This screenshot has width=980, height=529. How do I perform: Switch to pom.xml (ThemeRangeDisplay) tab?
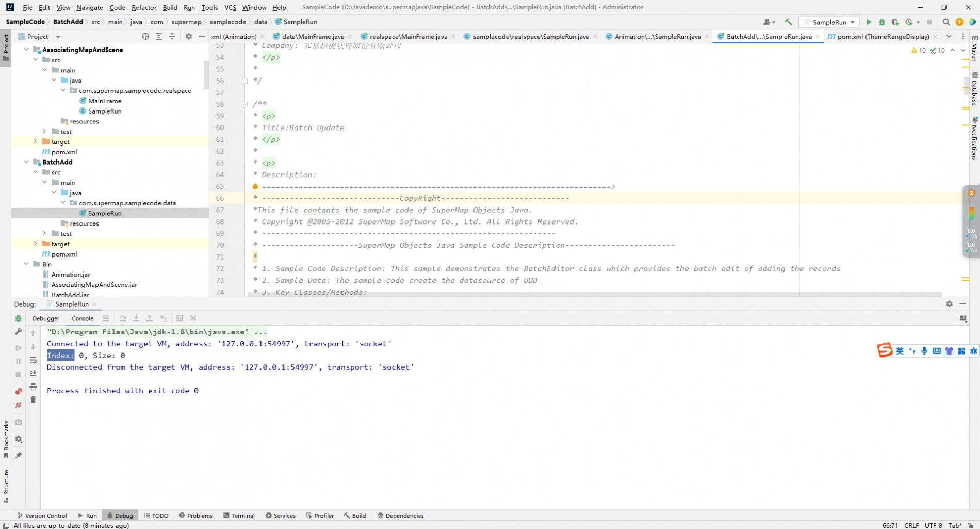(882, 37)
